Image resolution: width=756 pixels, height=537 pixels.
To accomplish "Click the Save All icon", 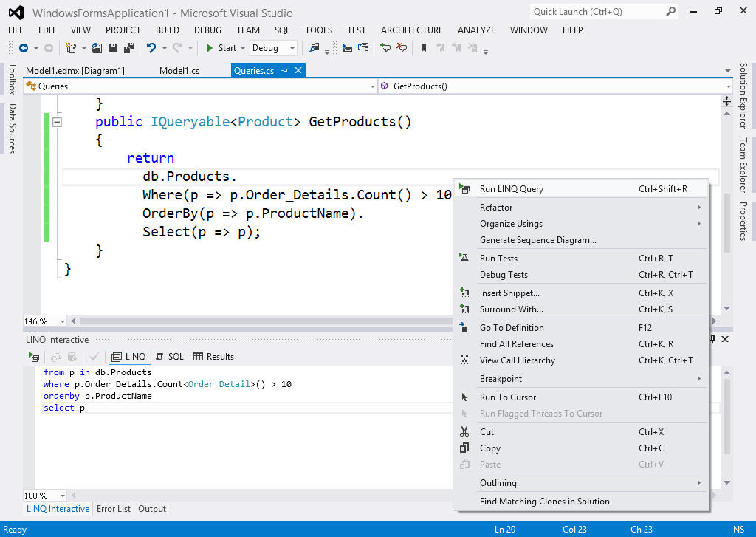I will 128,47.
